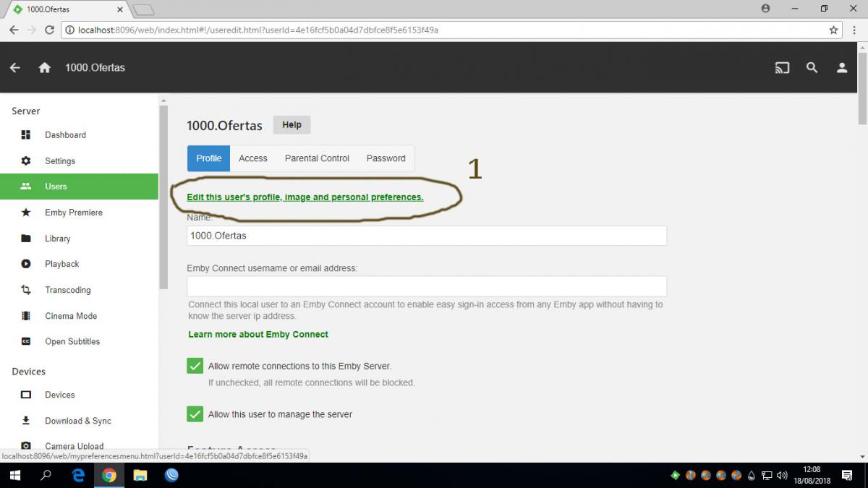868x488 pixels.
Task: Go back using the header arrow
Action: tap(14, 67)
